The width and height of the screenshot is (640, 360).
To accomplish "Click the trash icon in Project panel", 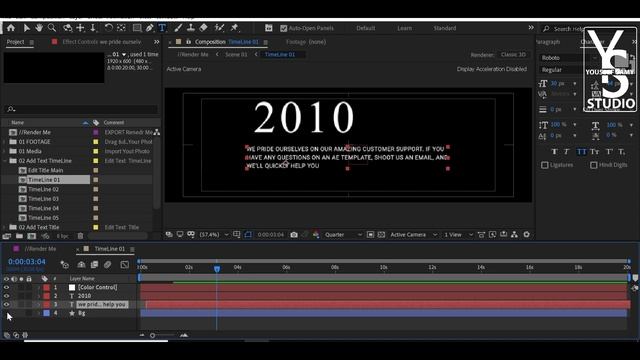I will click(80, 236).
